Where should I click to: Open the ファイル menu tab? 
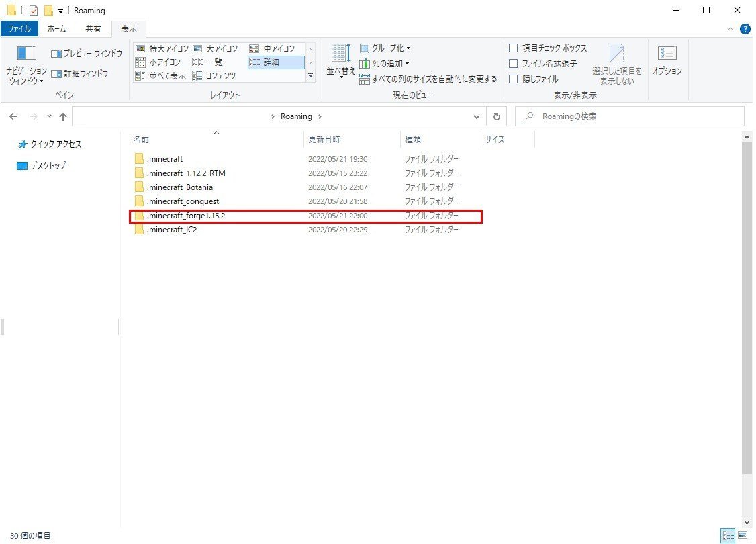pos(19,29)
